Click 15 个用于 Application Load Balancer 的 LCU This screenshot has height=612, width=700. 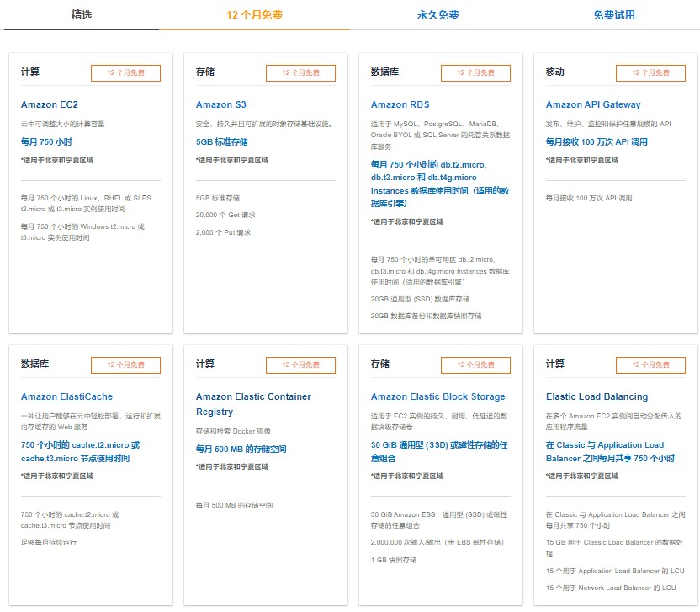615,571
